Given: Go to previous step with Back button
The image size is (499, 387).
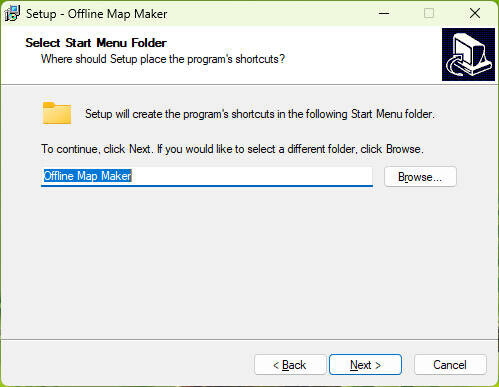Looking at the screenshot, I should (290, 365).
